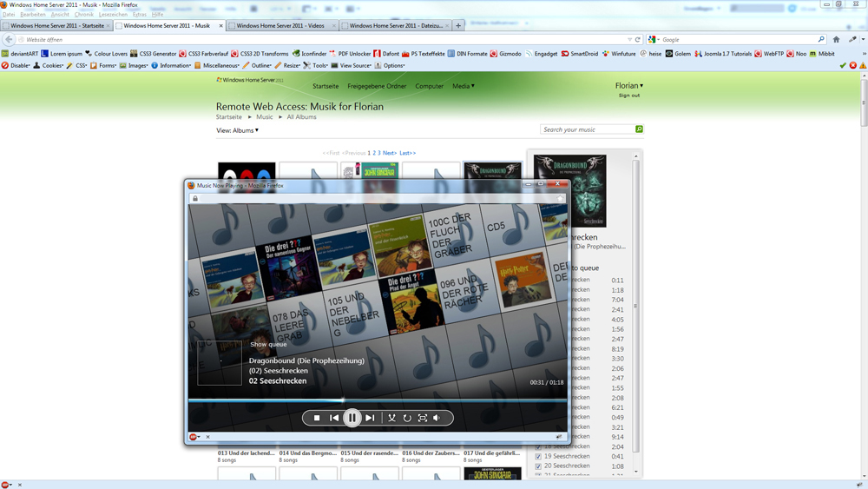Switch player to full screen view
The width and height of the screenshot is (868, 489).
[x=423, y=418]
